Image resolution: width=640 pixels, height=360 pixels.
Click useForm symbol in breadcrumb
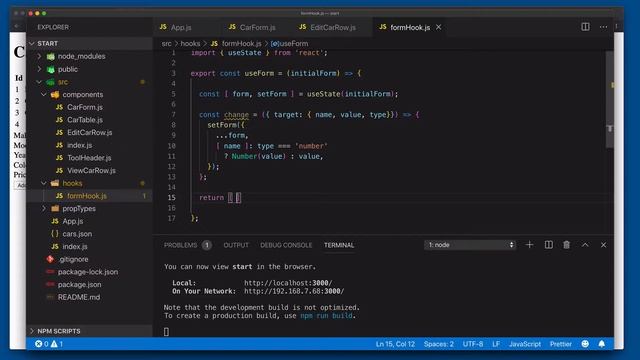click(x=289, y=43)
